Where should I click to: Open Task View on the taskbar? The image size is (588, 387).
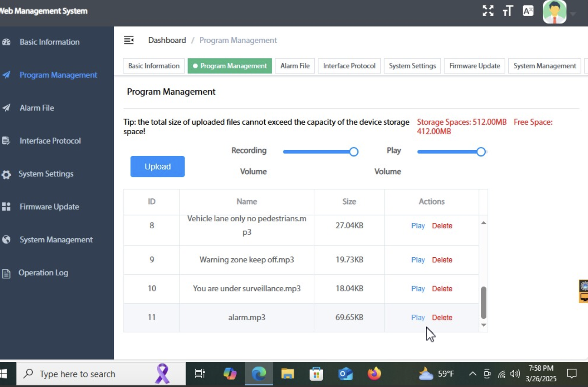pos(200,374)
